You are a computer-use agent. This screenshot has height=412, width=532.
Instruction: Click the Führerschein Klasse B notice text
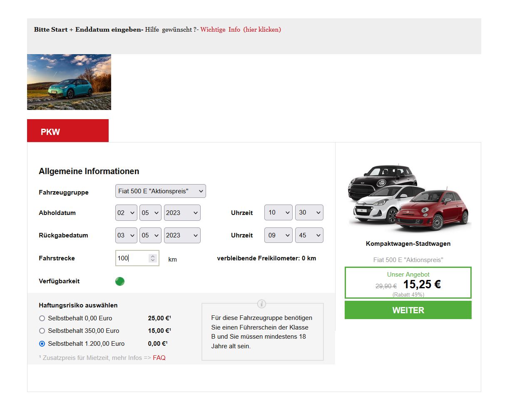[x=262, y=332]
